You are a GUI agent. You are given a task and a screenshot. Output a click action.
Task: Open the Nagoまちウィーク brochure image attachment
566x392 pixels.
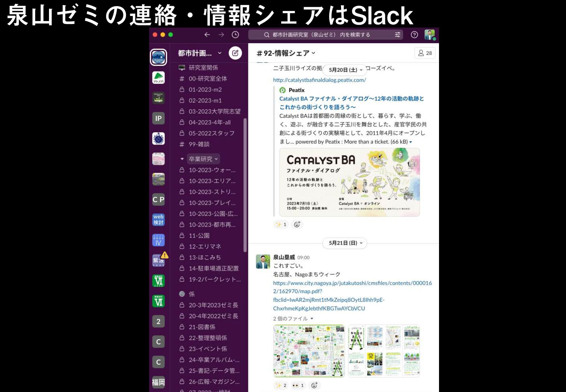[384, 351]
